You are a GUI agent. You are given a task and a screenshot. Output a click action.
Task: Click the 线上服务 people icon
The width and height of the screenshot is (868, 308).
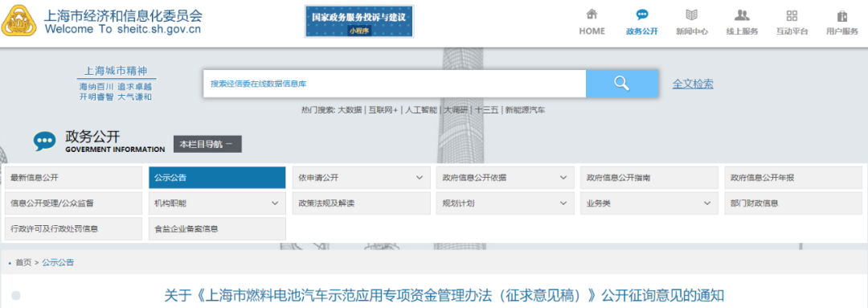[742, 15]
